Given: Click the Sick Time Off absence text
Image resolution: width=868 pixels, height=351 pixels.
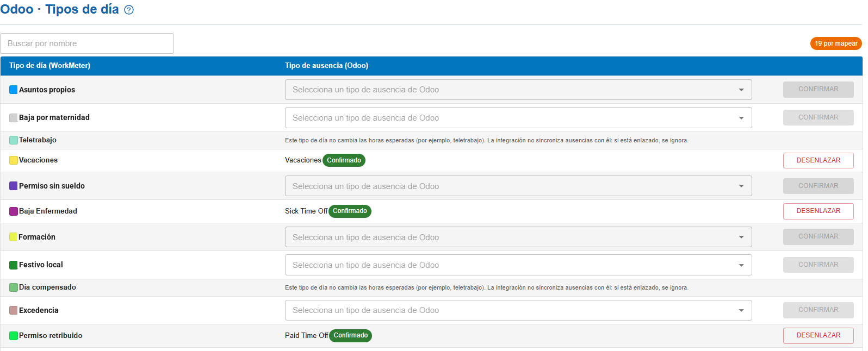Looking at the screenshot, I should 306,211.
